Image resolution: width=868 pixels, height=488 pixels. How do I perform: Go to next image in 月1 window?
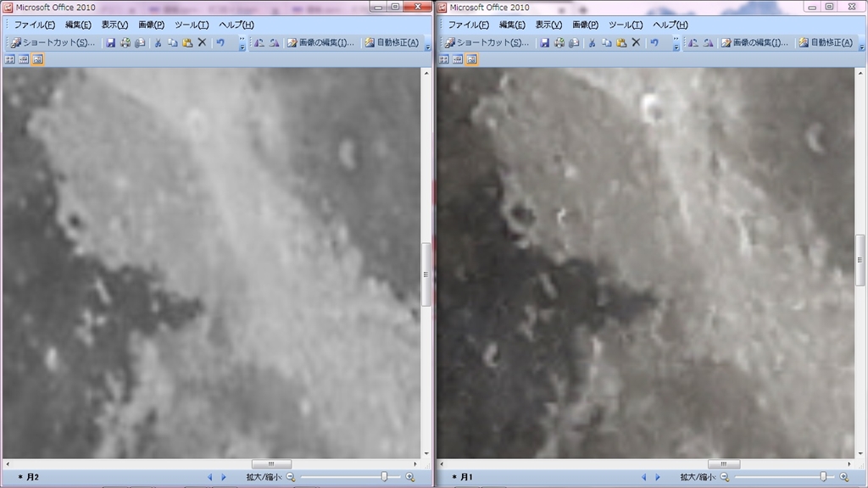pyautogui.click(x=658, y=477)
